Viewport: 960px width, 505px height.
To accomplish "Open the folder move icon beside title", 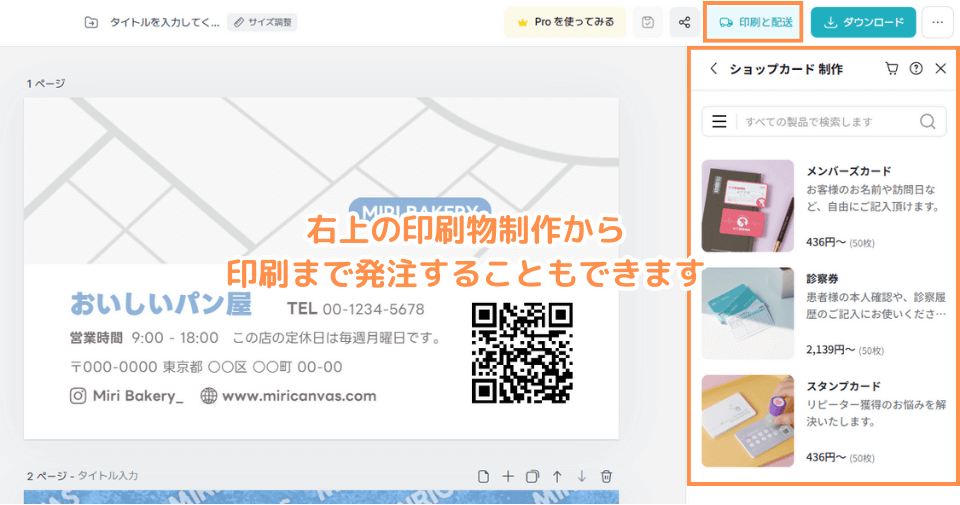I will coord(91,23).
